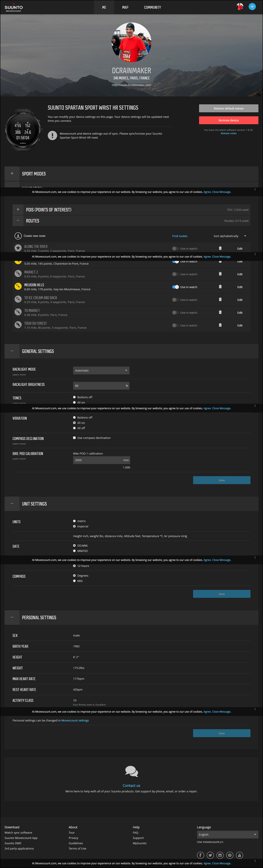Expand POIs (Points of Interest) section

18,210
